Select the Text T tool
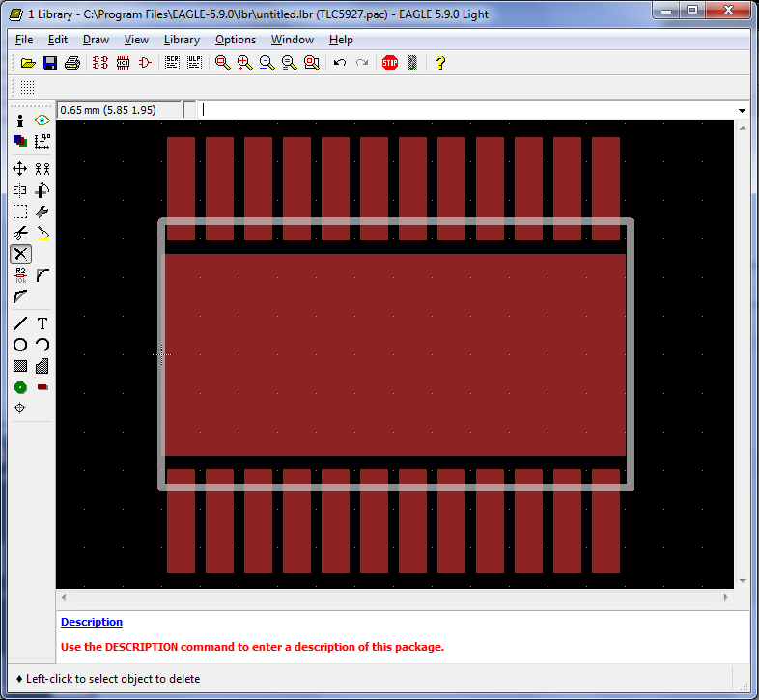 pyautogui.click(x=42, y=323)
